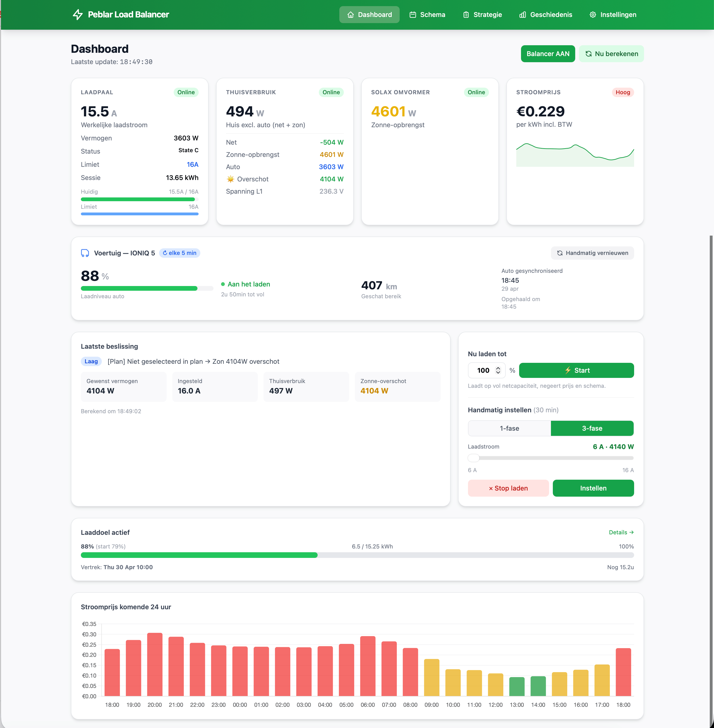Click the blue 16A limit value
714x728 pixels.
(192, 165)
